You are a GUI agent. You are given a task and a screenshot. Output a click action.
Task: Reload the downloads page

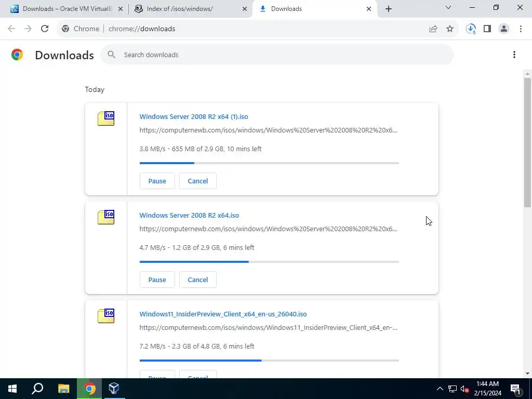pyautogui.click(x=45, y=29)
